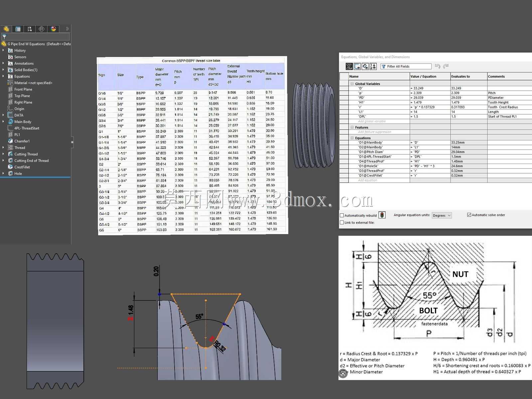The image size is (532, 399).
Task: Select the Tooth Crest Radius comment cell
Action: pos(509,107)
